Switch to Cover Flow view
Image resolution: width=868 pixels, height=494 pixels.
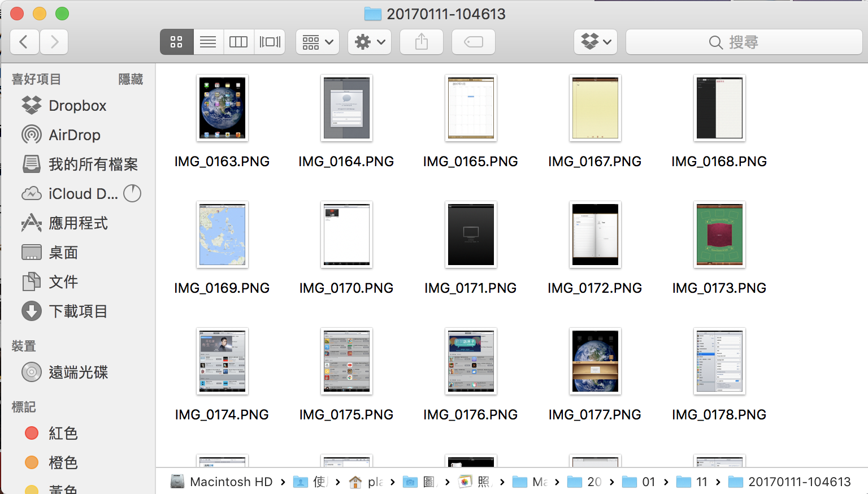click(x=270, y=42)
